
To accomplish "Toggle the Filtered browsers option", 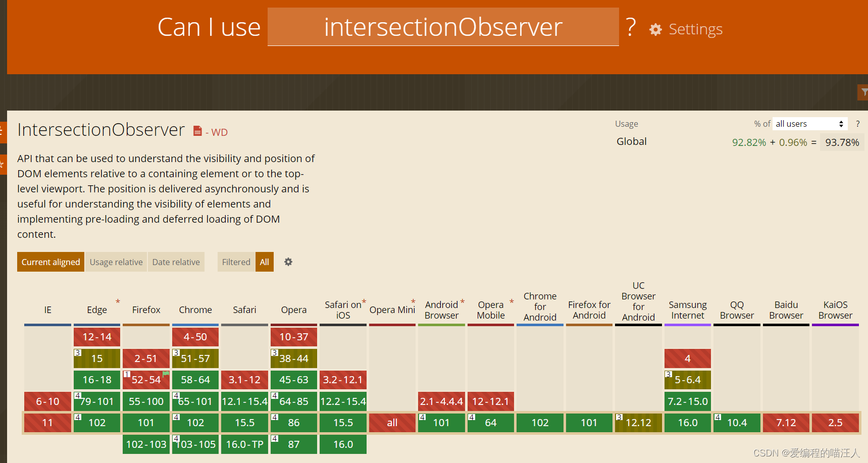I will point(236,262).
